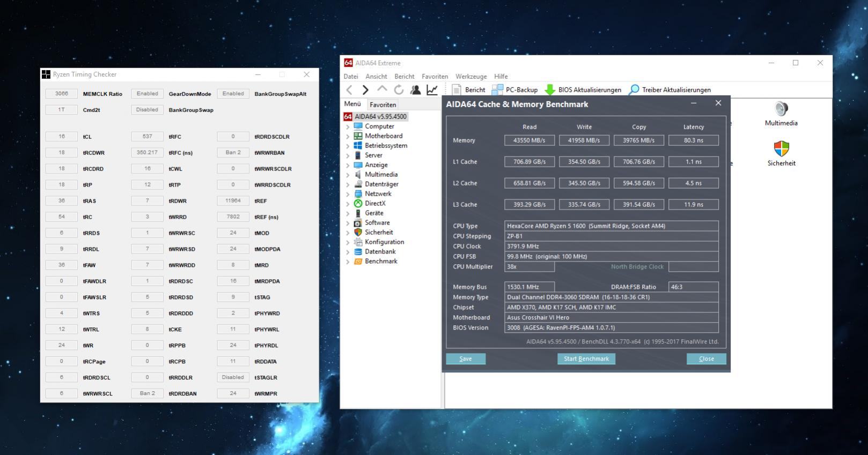The image size is (868, 455).
Task: Click the Ryzen Timing Checker title icon
Action: (x=46, y=74)
